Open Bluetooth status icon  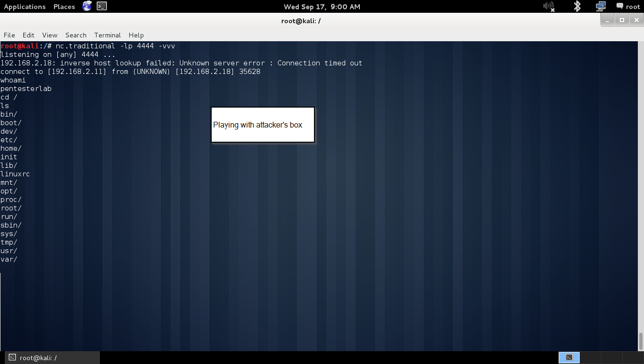click(x=577, y=6)
